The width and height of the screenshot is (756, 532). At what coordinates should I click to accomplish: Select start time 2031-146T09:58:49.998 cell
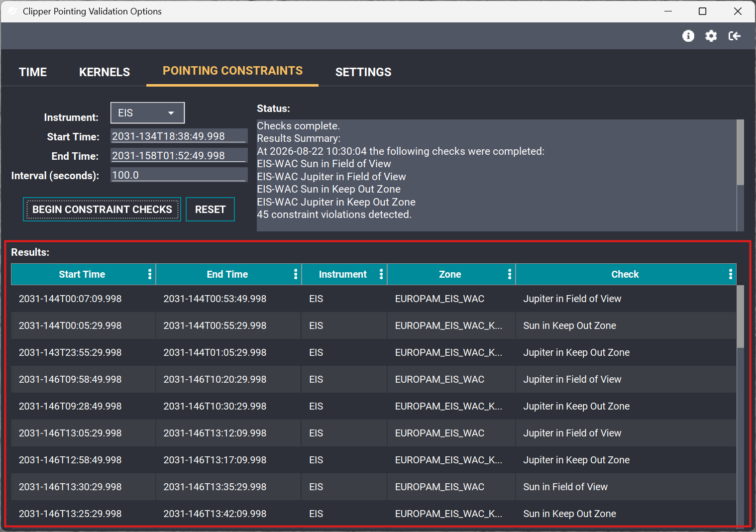84,379
